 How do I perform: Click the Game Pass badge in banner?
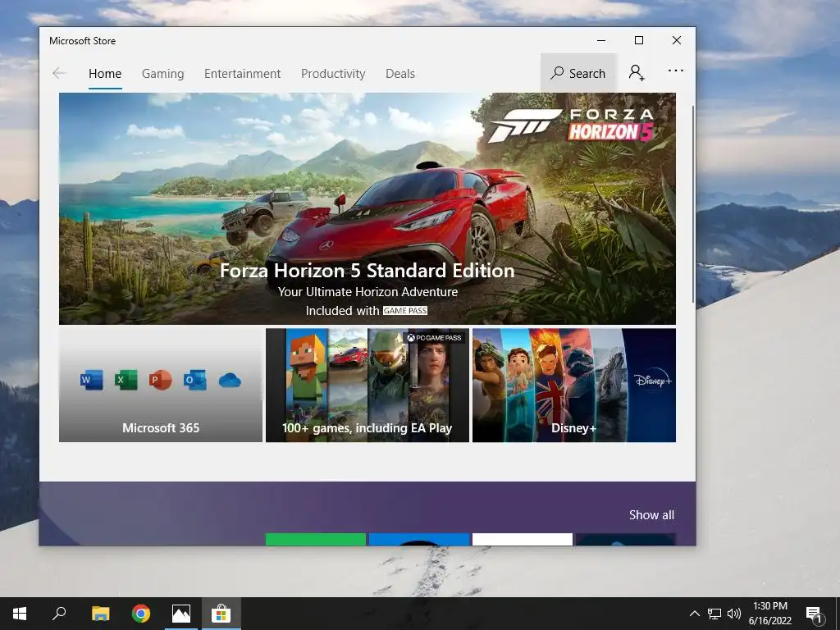click(x=405, y=311)
